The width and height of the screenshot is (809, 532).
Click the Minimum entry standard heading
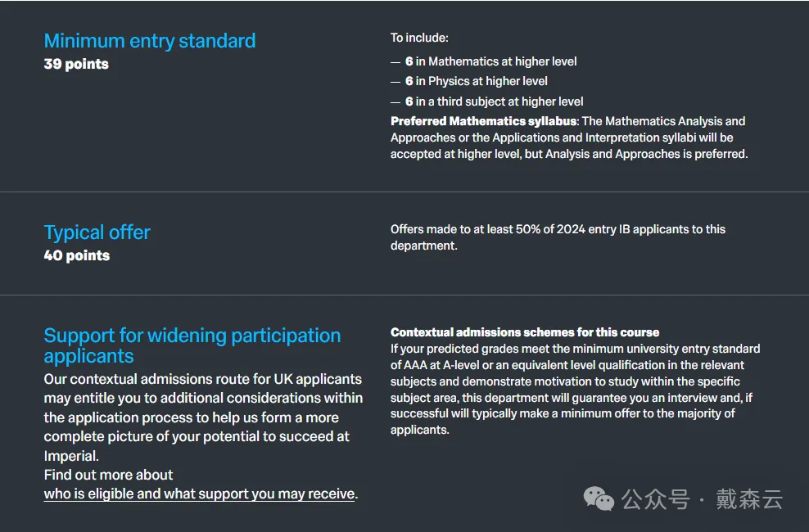(x=150, y=41)
